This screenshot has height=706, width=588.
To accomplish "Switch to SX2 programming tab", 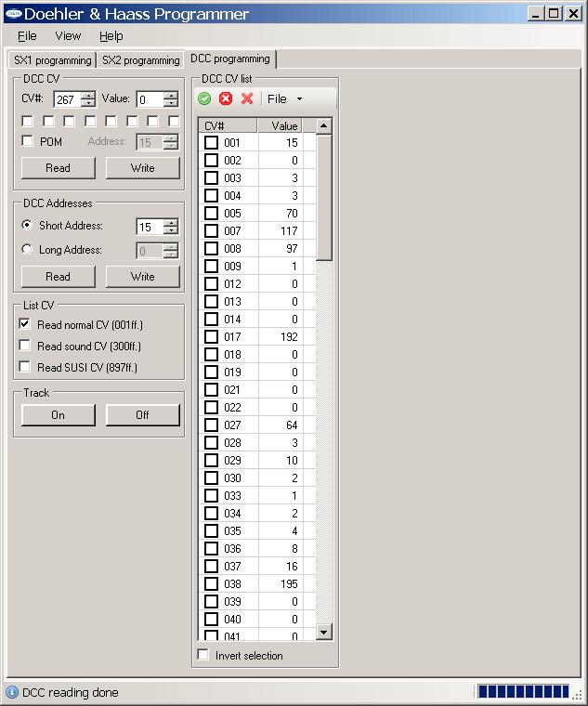I will click(x=140, y=60).
